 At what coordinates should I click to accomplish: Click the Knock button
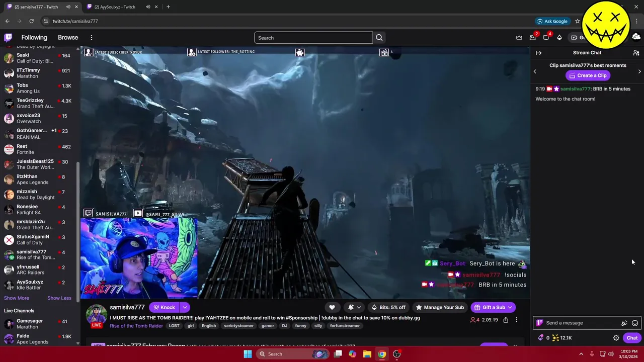pyautogui.click(x=164, y=307)
